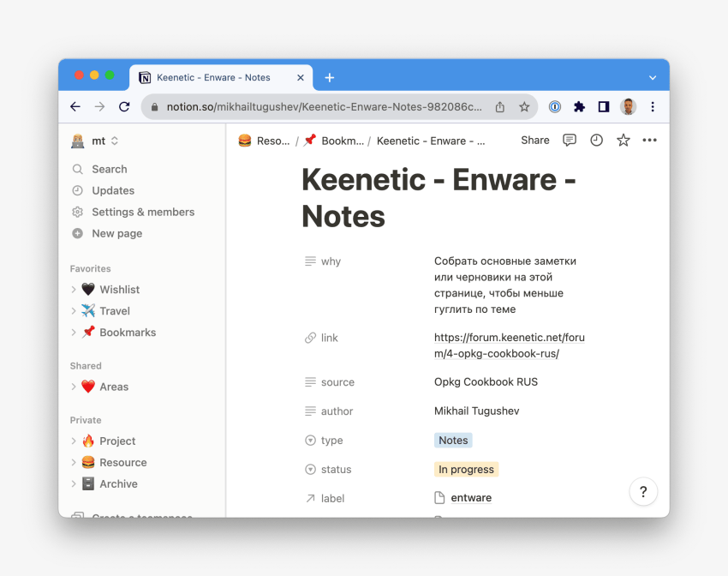Open the Travel page in sidebar

coord(115,311)
